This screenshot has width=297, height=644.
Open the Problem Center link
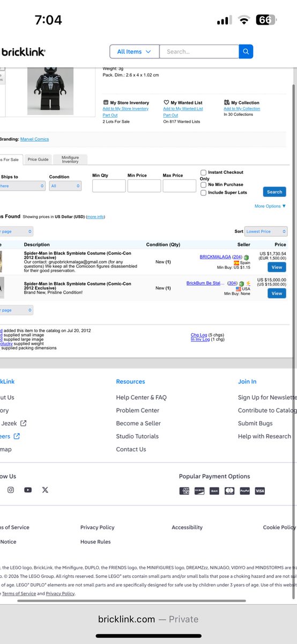(x=138, y=411)
